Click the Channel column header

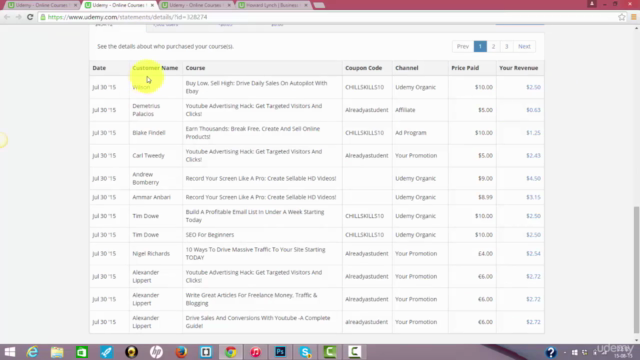[407, 68]
